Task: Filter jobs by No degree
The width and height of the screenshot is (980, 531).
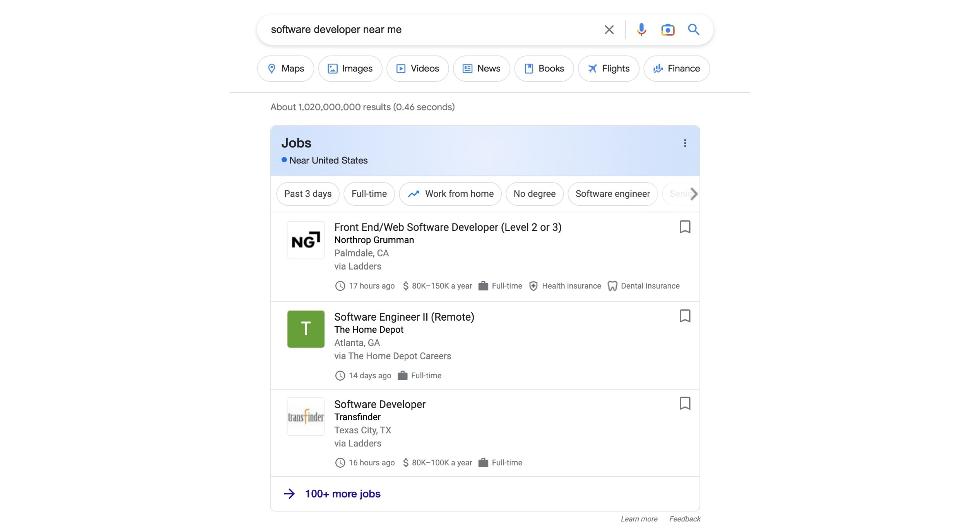Action: (x=535, y=194)
